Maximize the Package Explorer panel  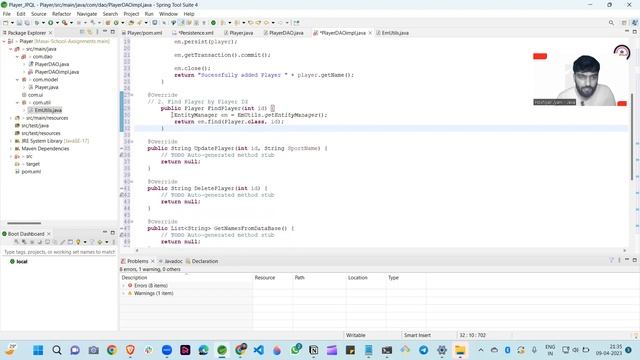coord(113,32)
